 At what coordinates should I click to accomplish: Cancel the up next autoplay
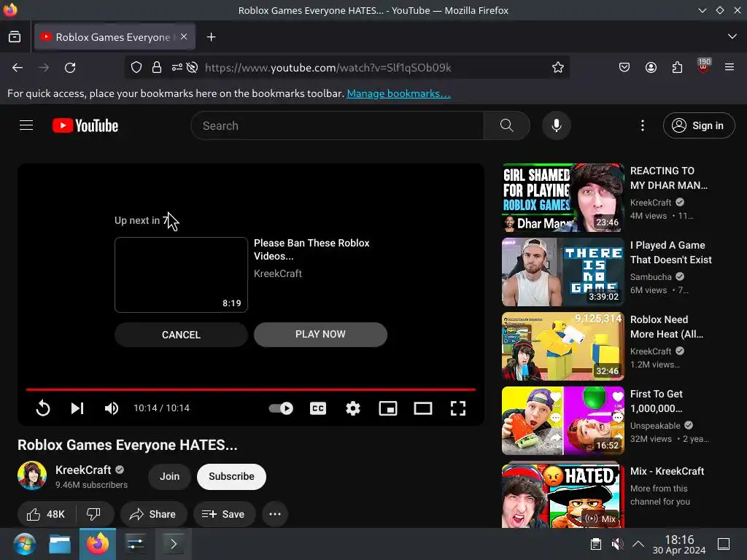(x=181, y=335)
